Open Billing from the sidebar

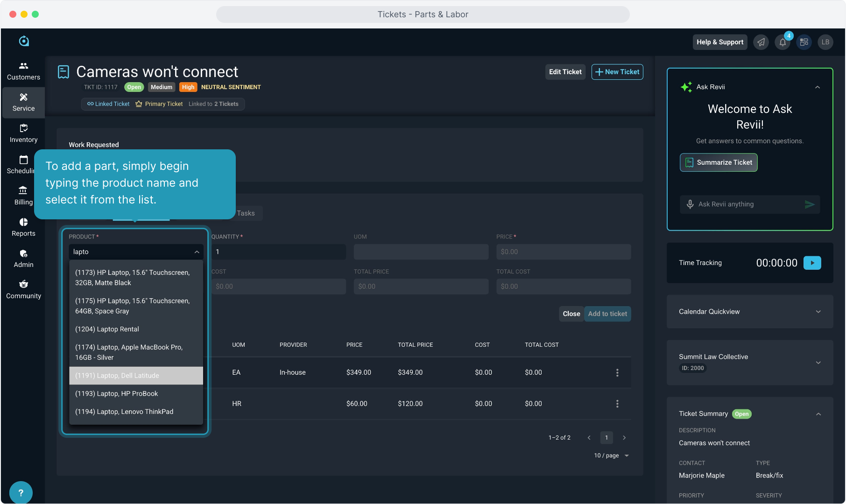pyautogui.click(x=23, y=196)
